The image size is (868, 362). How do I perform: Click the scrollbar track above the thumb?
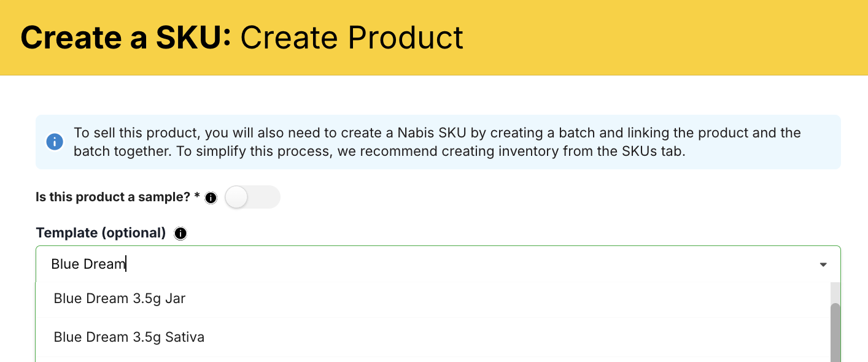835,292
